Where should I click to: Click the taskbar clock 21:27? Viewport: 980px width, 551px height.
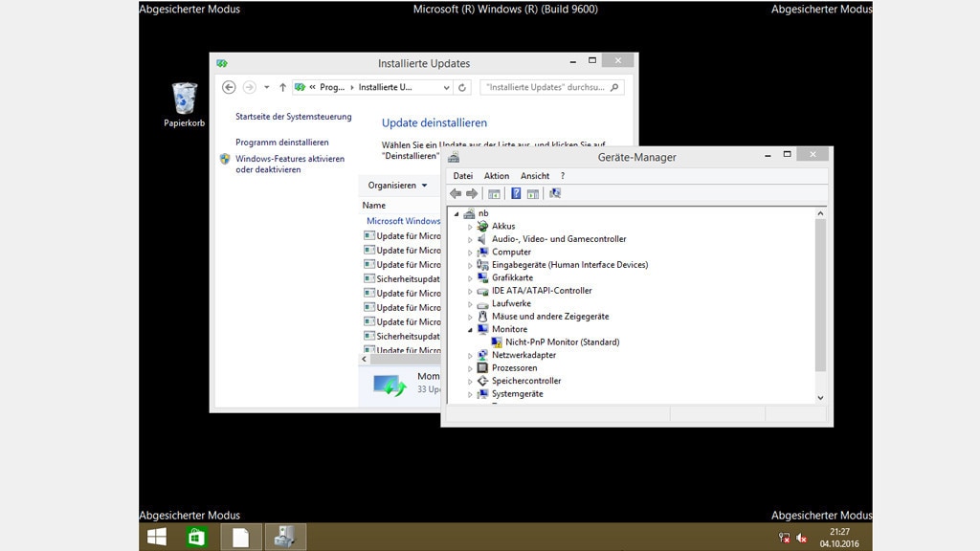point(839,532)
